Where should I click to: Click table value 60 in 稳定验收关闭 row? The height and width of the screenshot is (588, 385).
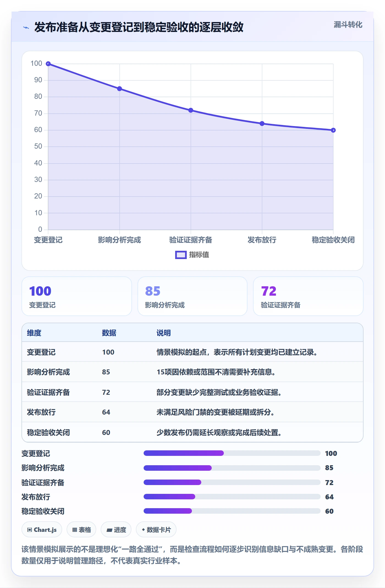click(x=106, y=433)
